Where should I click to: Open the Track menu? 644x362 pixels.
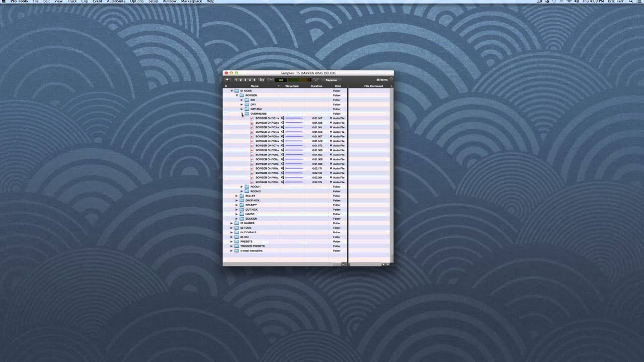click(x=72, y=2)
